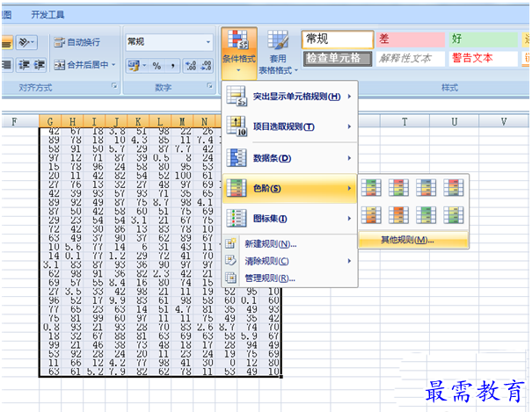Choose yellow-to-orange color scale preset
532x419 pixels.
(x=371, y=215)
